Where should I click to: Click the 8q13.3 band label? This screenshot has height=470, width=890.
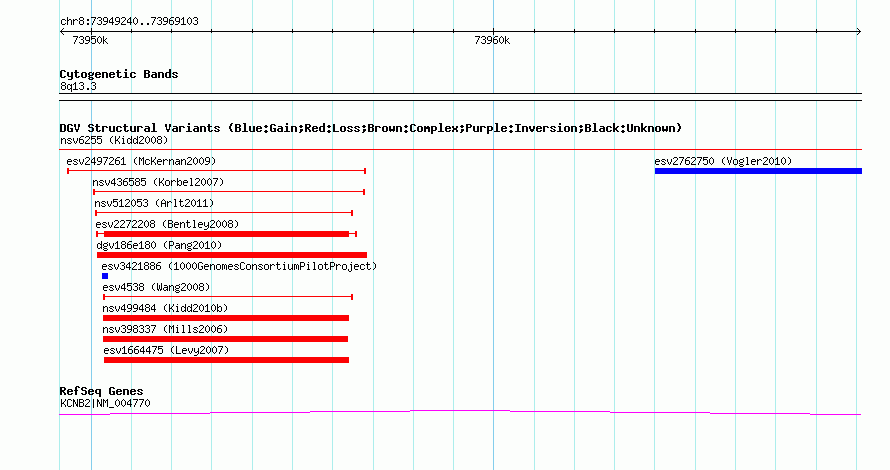pos(78,86)
